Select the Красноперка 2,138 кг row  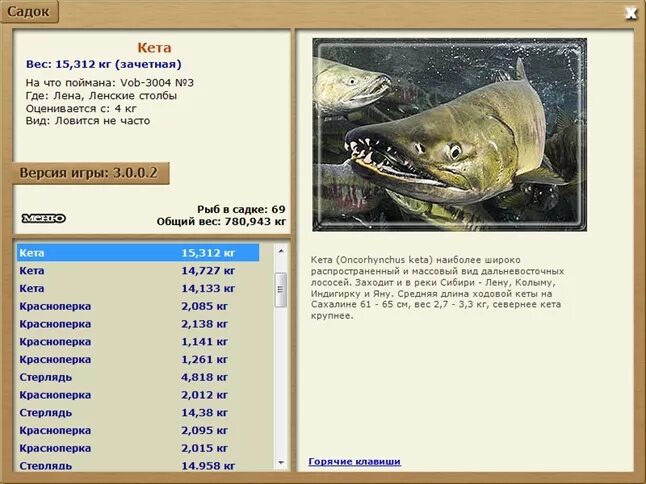click(x=138, y=324)
